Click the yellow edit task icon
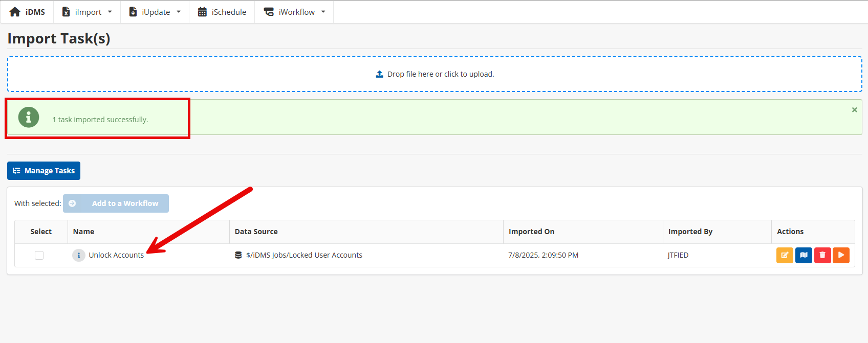 784,255
